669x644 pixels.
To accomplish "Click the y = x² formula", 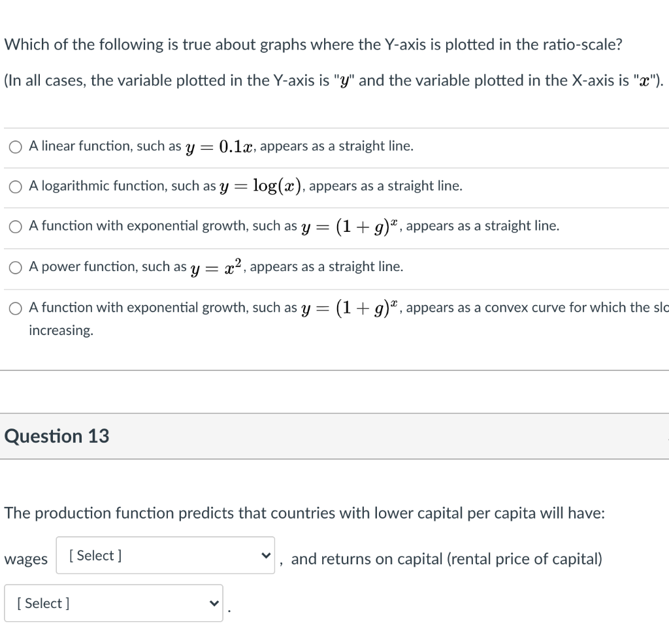I will pos(213,266).
